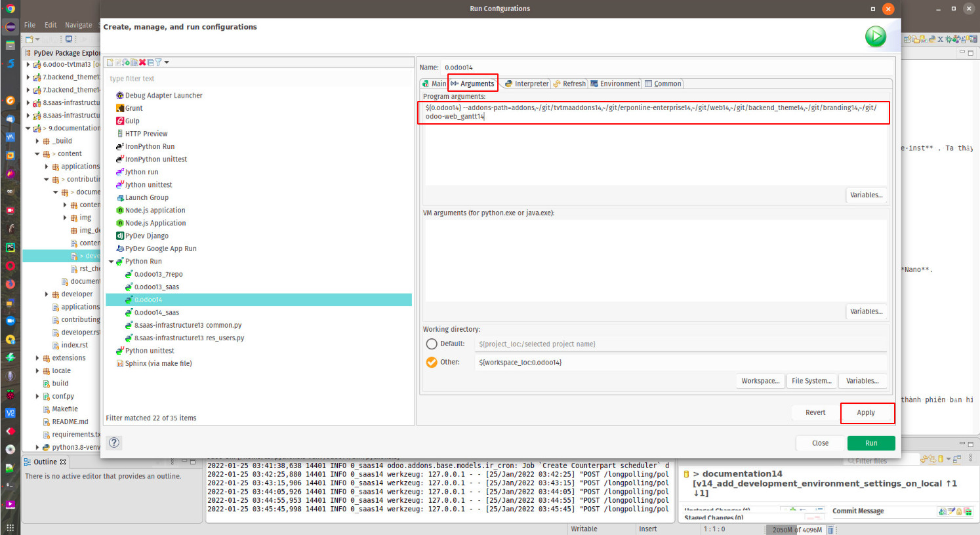Switch to the Interpreter tab
Screen dimensions: 980x535
click(527, 84)
